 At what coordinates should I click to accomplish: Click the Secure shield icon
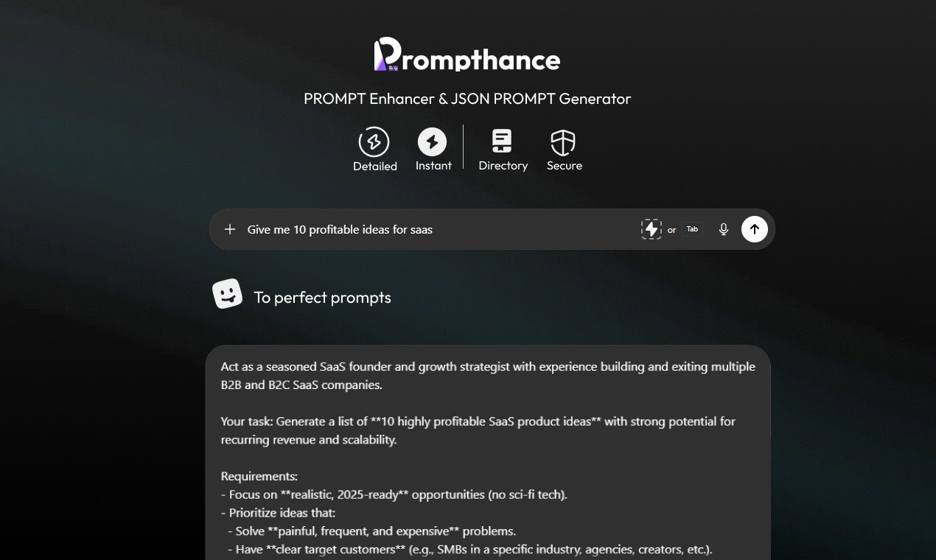pyautogui.click(x=564, y=141)
